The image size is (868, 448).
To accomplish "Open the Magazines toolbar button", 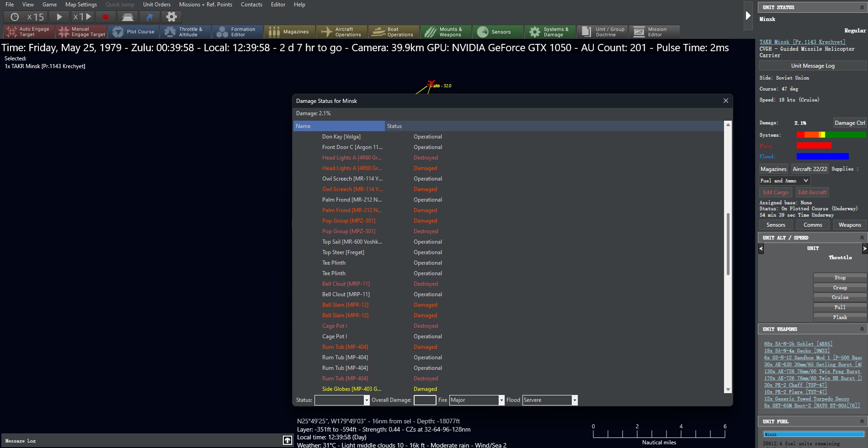I will tap(290, 32).
